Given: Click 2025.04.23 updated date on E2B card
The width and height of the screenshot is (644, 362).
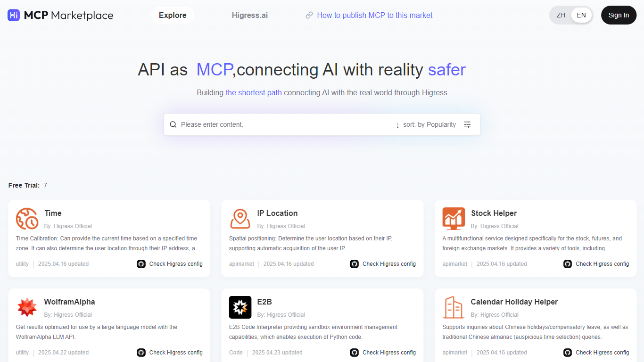Looking at the screenshot, I should pyautogui.click(x=277, y=353).
